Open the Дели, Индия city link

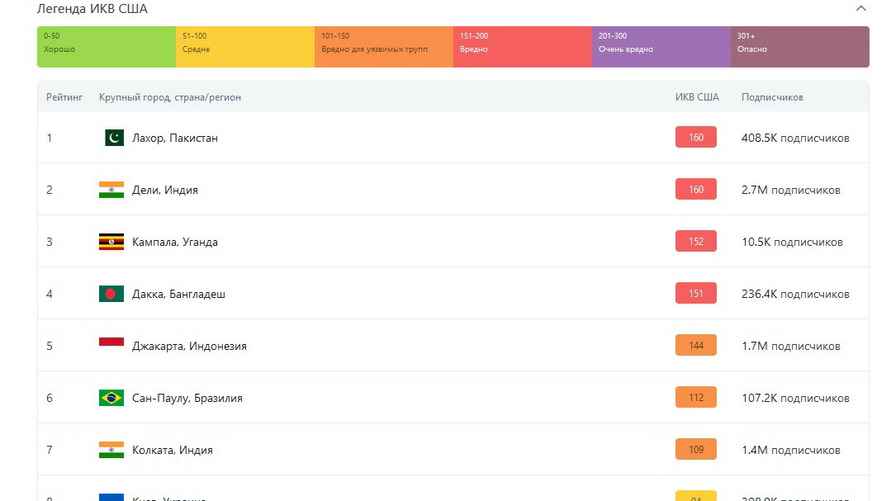165,190
